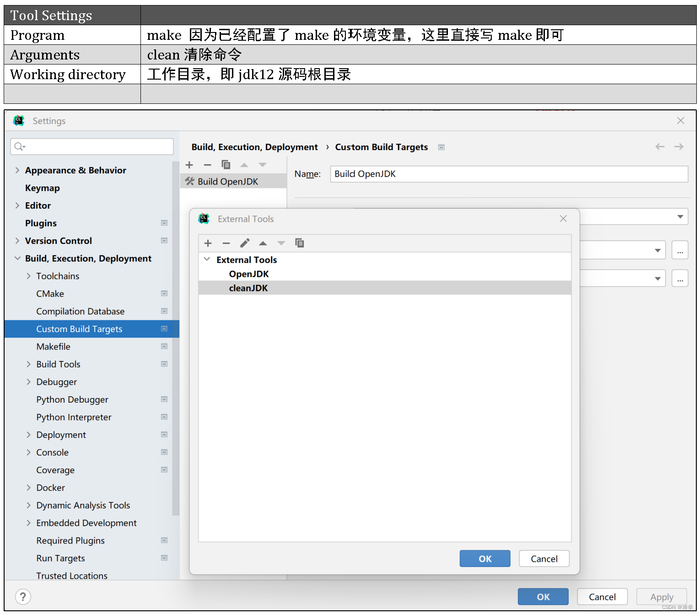Open the CMake settings page
The image size is (700, 614).
point(50,294)
